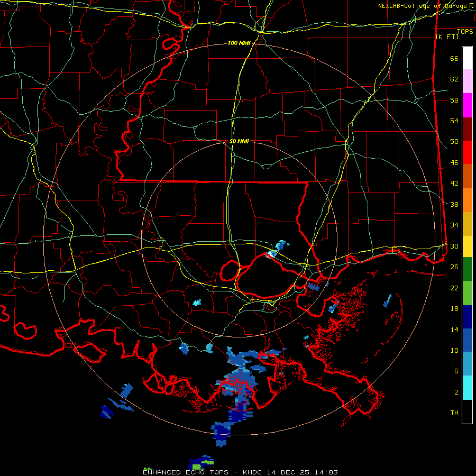Viewport: 476px width, 476px height.
Task: Pick the dark orange legend swatch
Action: click(x=467, y=176)
